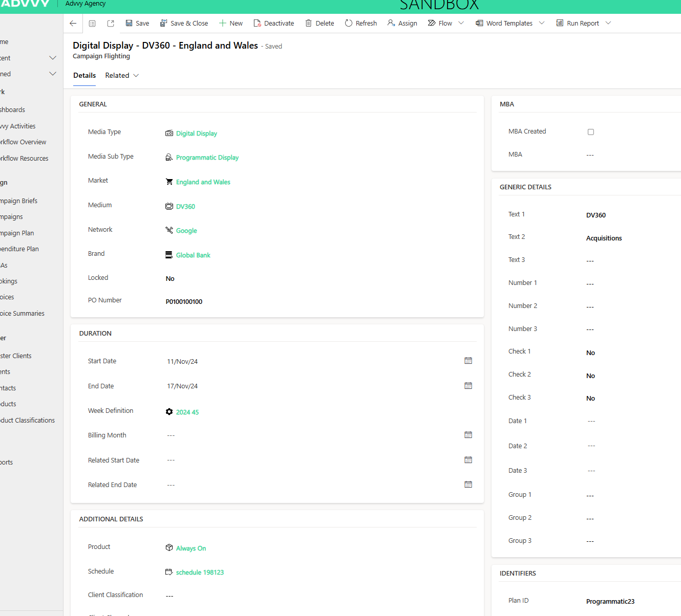Expand Word Templates dropdown chevron
Image resolution: width=681 pixels, height=616 pixels.
pos(542,23)
